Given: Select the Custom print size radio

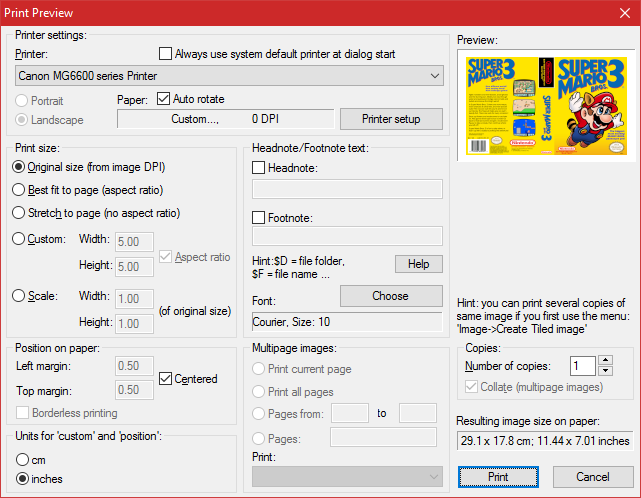Looking at the screenshot, I should [18, 239].
